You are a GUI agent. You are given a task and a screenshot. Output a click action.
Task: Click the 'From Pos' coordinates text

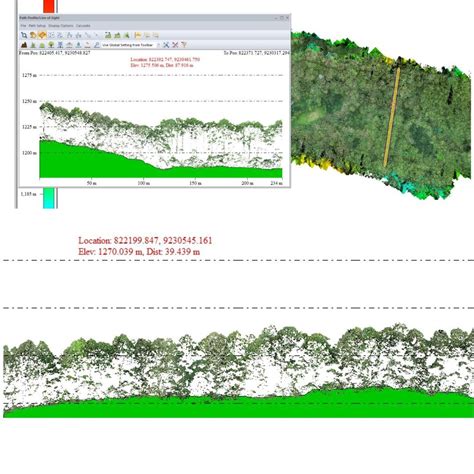tap(55, 53)
